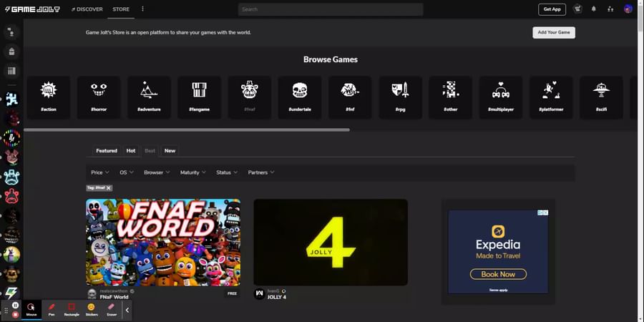Open the backpack icon in left sidebar
Viewport: 644px width, 322px height.
tap(11, 52)
